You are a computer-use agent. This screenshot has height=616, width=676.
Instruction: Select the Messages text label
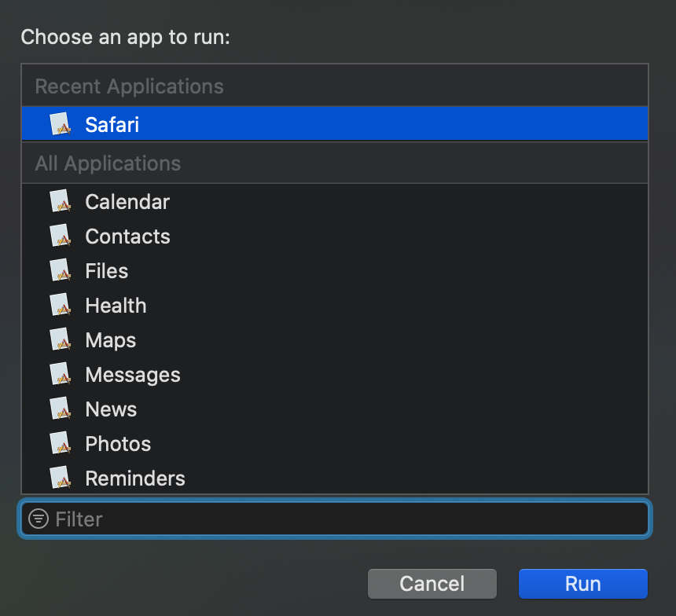(x=133, y=375)
